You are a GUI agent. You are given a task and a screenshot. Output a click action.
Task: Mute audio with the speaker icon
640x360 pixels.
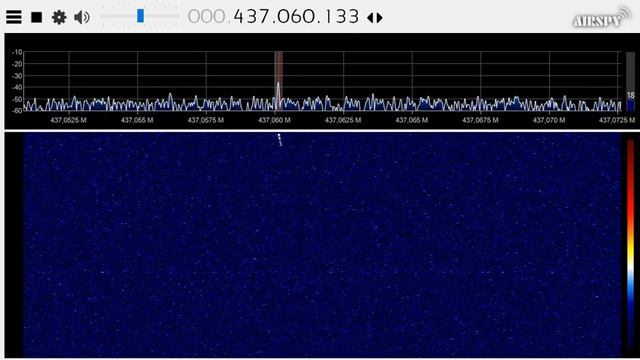click(82, 17)
